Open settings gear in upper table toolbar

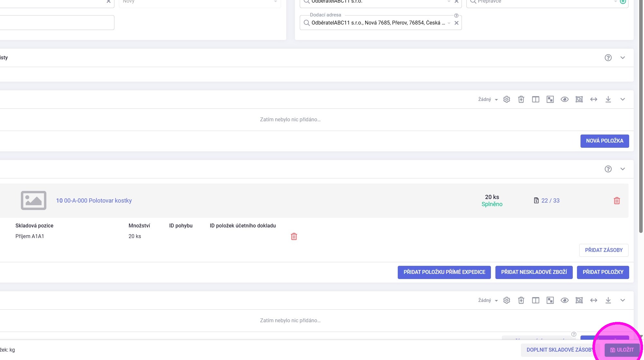tap(507, 99)
